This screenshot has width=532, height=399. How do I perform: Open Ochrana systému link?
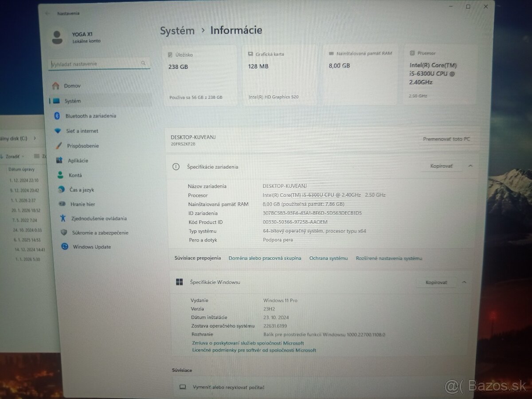[329, 258]
